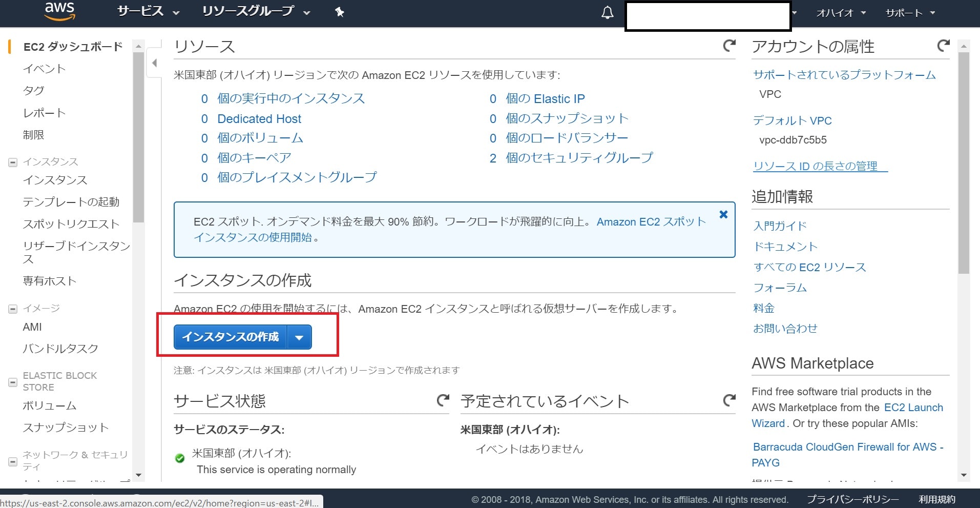Viewport: 980px width, 508px height.
Task: Open 個のプレイスメントグループ link
Action: (x=297, y=177)
